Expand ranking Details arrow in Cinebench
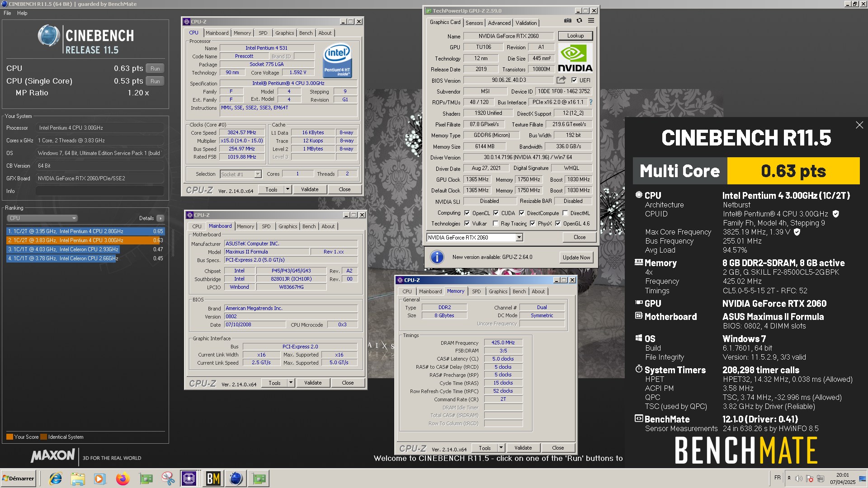The width and height of the screenshot is (868, 488). point(160,218)
